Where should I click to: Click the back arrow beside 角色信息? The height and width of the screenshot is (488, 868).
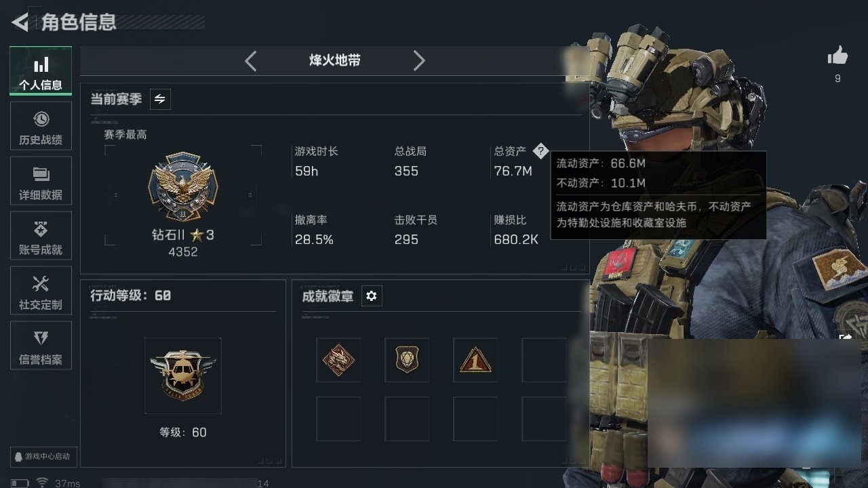20,22
